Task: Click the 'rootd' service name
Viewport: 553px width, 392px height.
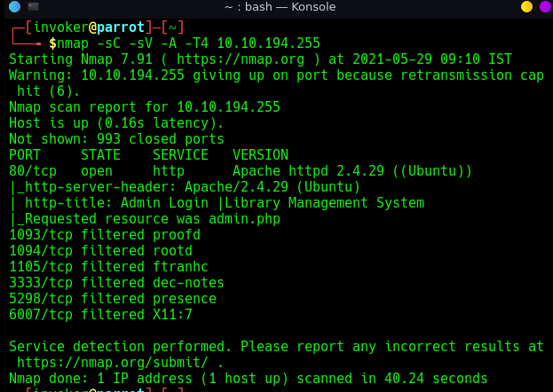Action: coord(172,251)
